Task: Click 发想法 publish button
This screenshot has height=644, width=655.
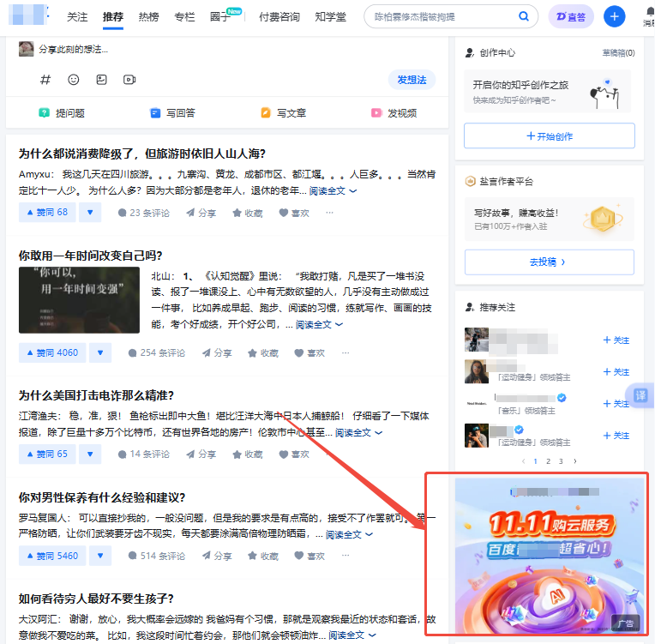Action: [412, 80]
